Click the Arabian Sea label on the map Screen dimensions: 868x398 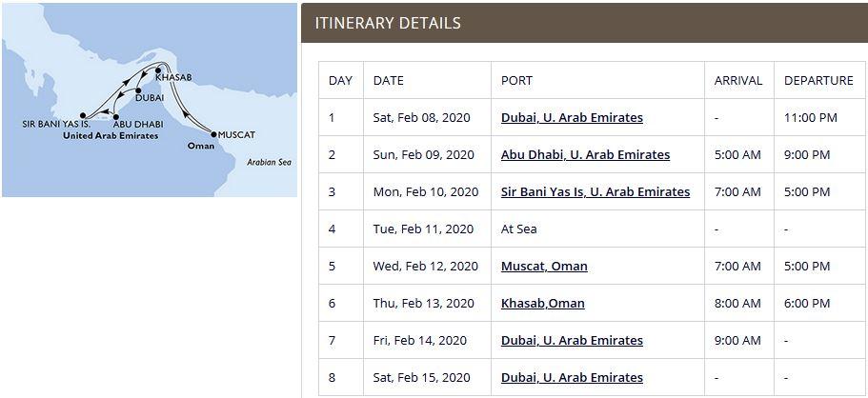[269, 163]
